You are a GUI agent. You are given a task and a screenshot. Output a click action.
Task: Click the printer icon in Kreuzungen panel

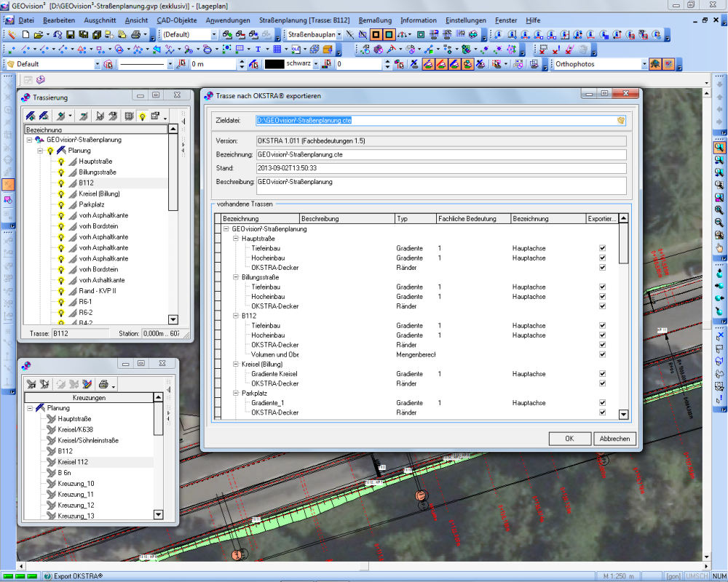coord(103,383)
